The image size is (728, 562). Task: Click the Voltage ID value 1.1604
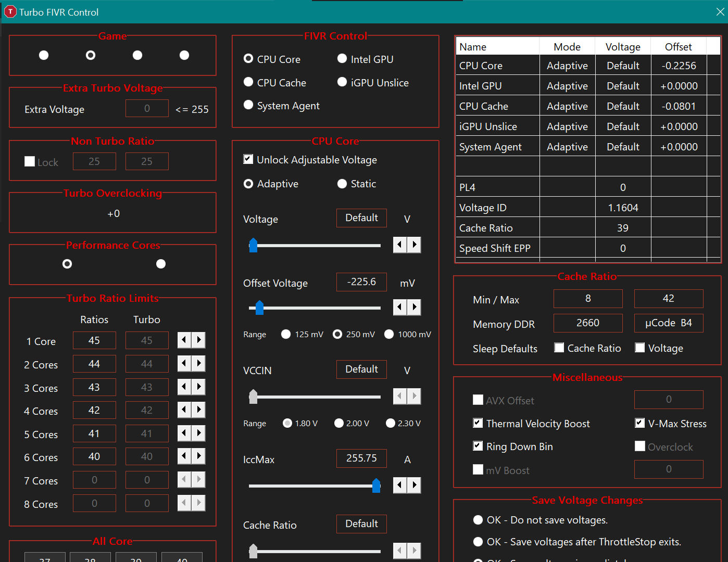click(x=623, y=208)
